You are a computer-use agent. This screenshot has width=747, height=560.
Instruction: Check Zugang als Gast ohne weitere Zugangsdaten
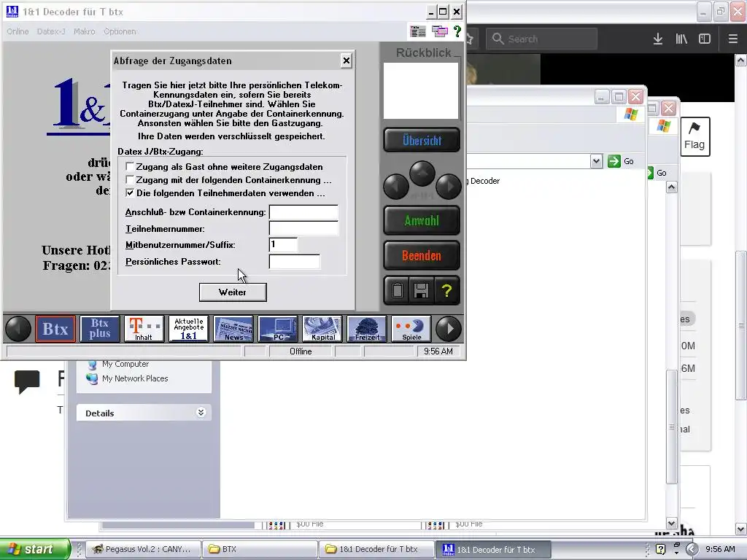click(x=130, y=167)
